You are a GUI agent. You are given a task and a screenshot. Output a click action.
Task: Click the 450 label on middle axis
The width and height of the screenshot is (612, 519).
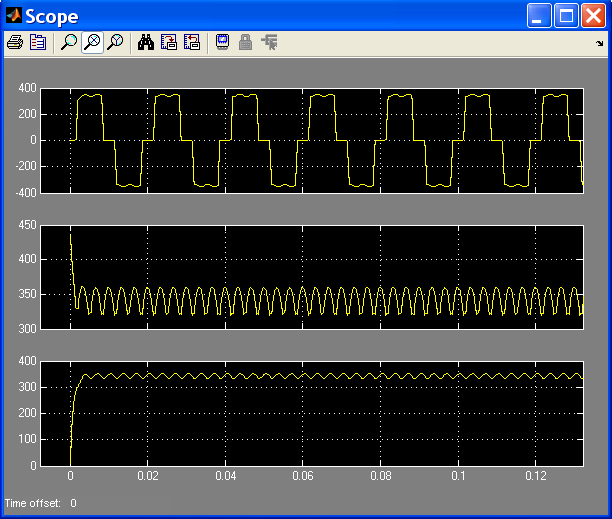(x=27, y=225)
